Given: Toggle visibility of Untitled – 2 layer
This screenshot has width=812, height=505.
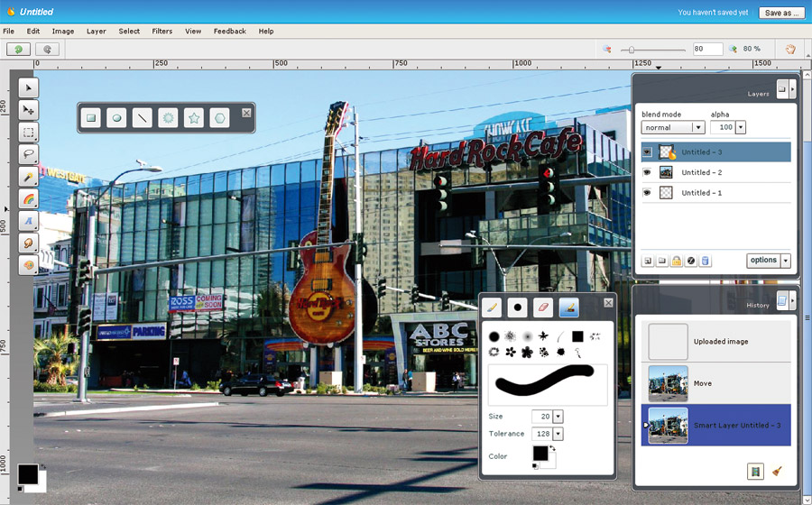Looking at the screenshot, I should [647, 172].
